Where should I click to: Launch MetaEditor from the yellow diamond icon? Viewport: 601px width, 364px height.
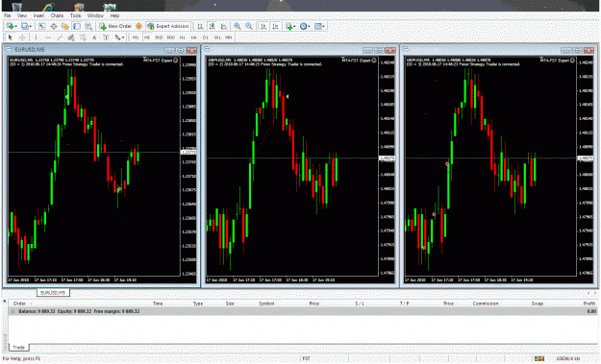[138, 26]
